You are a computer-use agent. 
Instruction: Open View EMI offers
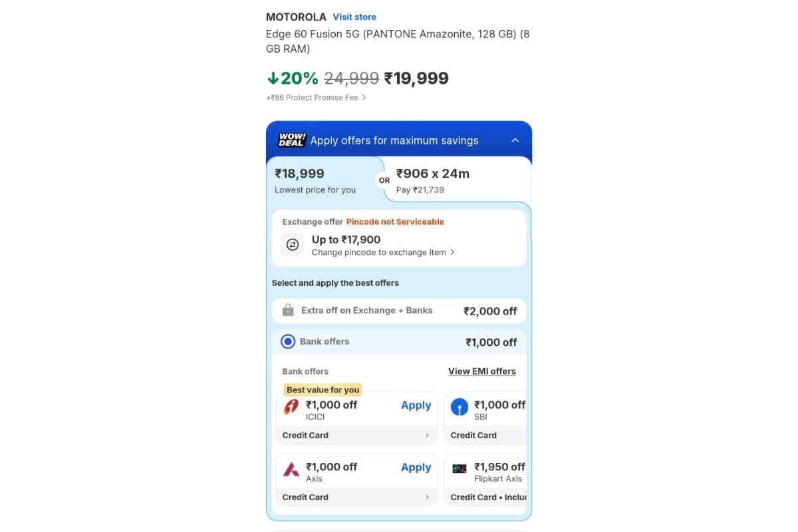482,371
